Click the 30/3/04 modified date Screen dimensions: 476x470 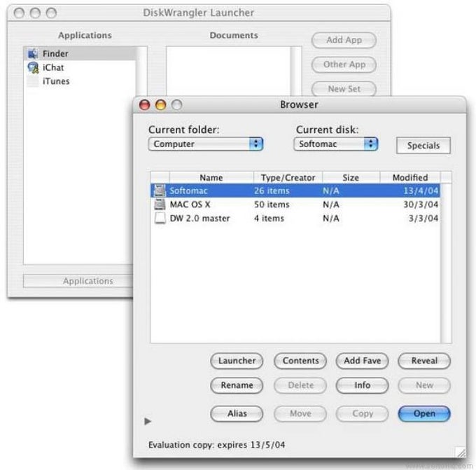click(421, 205)
